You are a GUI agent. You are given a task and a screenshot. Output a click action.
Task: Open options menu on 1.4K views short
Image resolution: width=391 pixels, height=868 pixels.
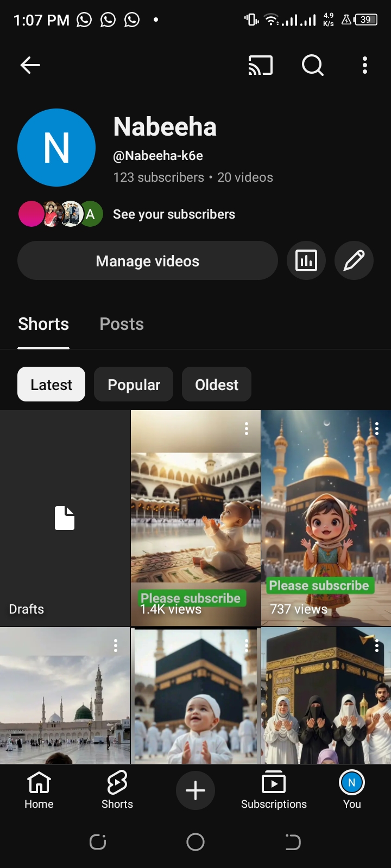pos(247,429)
